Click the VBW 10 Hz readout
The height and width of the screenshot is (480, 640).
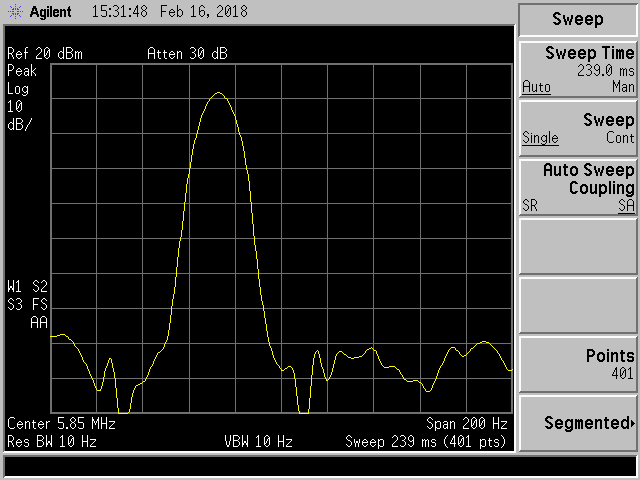tap(258, 441)
